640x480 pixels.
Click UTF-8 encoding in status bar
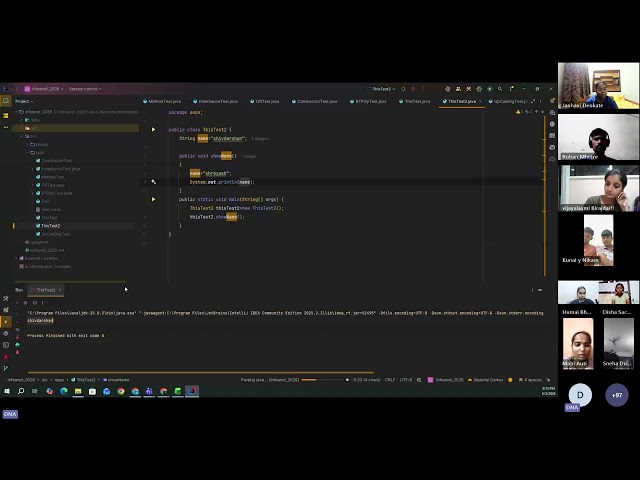pyautogui.click(x=406, y=380)
